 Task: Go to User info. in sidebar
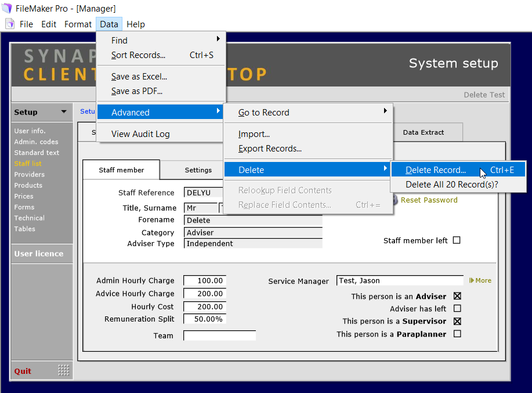tap(30, 131)
